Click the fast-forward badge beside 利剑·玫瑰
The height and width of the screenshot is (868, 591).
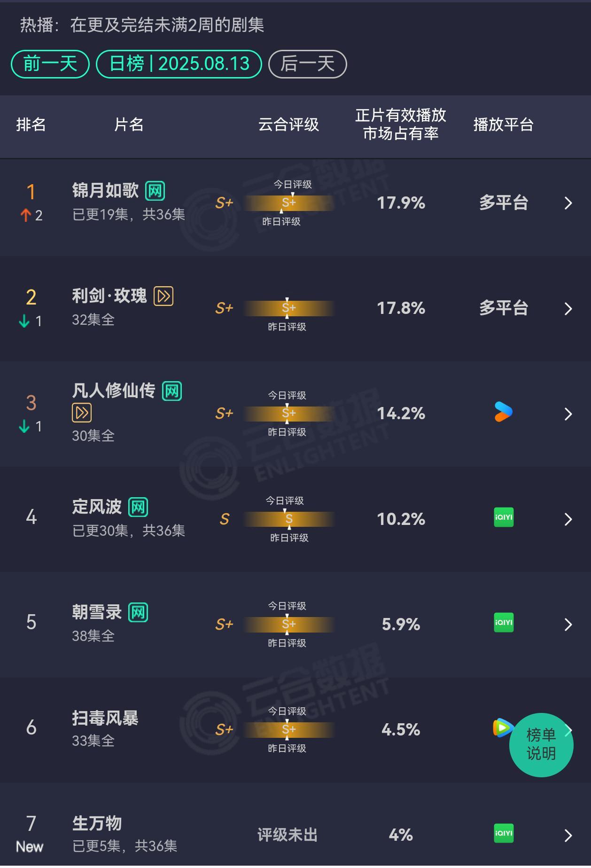pyautogui.click(x=163, y=296)
